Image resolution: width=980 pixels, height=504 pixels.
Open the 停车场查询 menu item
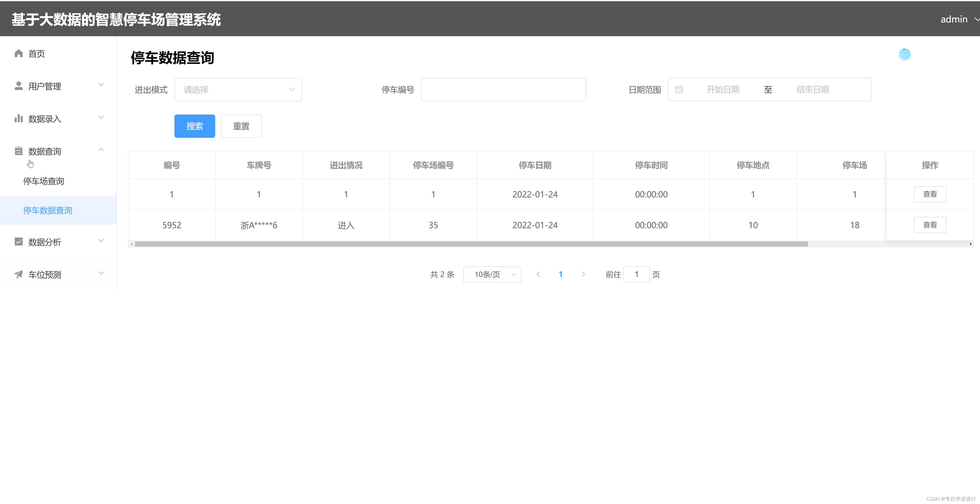coord(43,181)
